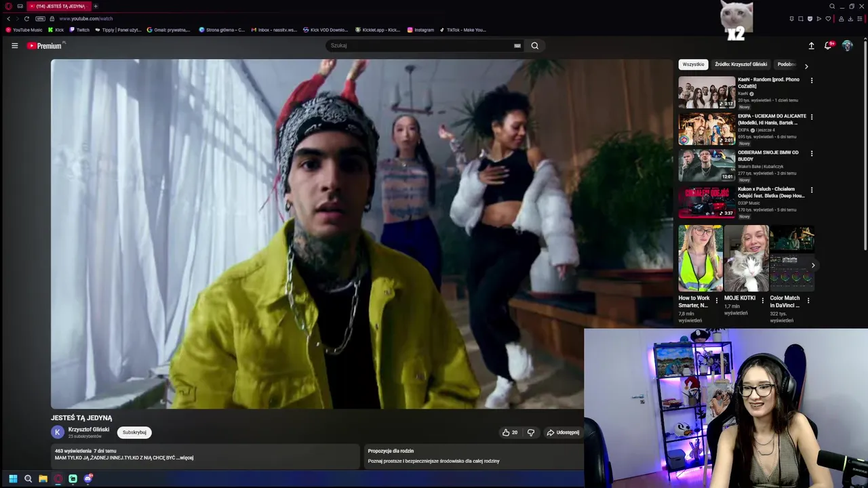Click the browser forward arrow
Image resolution: width=868 pixels, height=488 pixels.
pos(18,18)
